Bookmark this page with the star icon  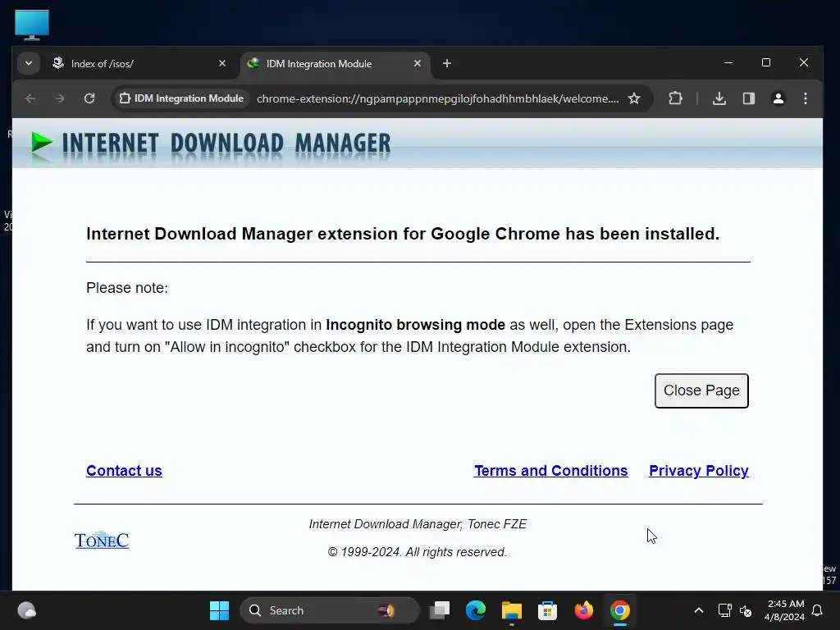pyautogui.click(x=634, y=98)
